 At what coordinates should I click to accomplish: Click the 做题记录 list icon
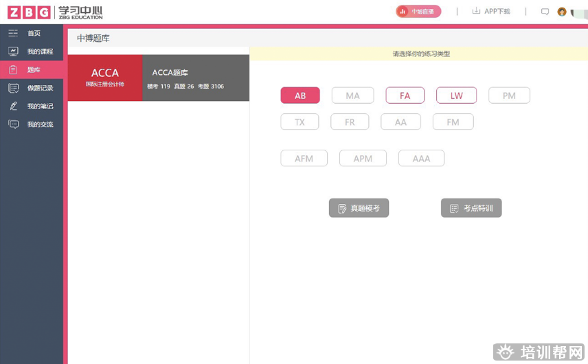[x=13, y=88]
